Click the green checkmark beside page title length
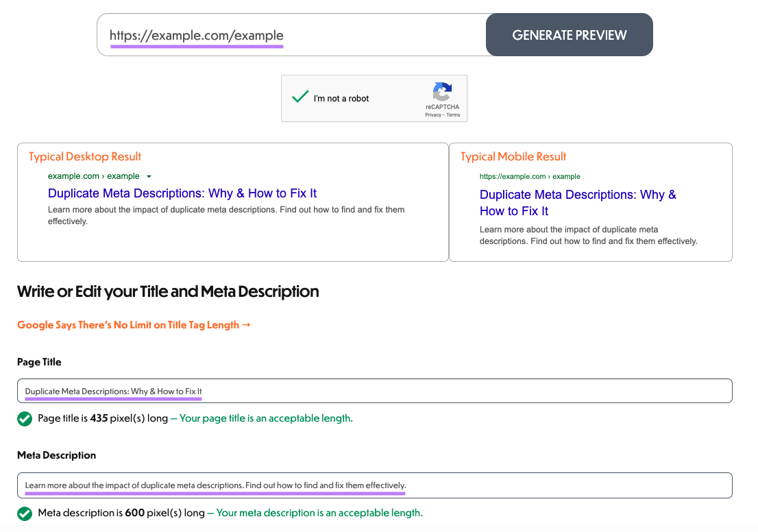The height and width of the screenshot is (532, 758). tap(25, 418)
